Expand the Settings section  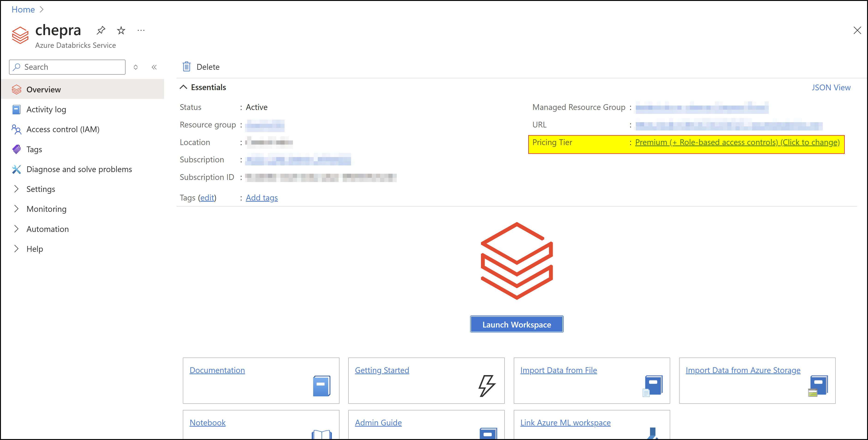tap(41, 189)
